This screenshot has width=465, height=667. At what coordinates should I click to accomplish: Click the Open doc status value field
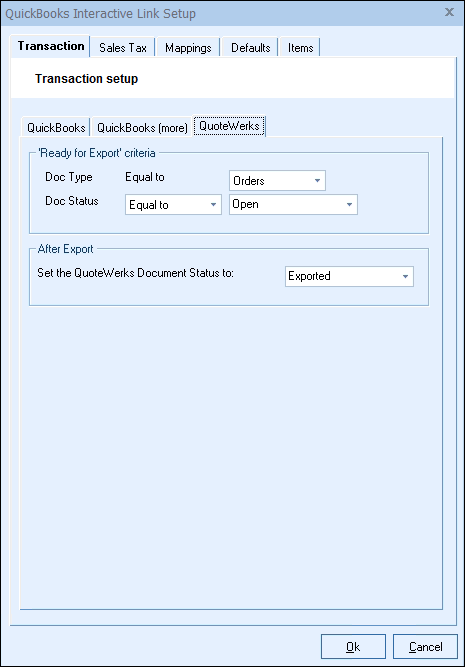pos(293,205)
